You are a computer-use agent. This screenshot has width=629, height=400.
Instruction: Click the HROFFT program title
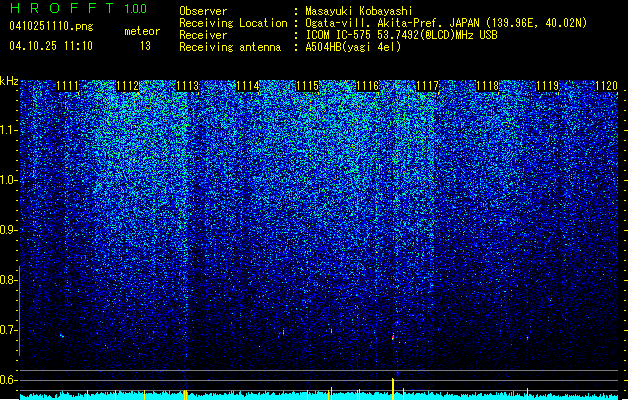pyautogui.click(x=63, y=8)
